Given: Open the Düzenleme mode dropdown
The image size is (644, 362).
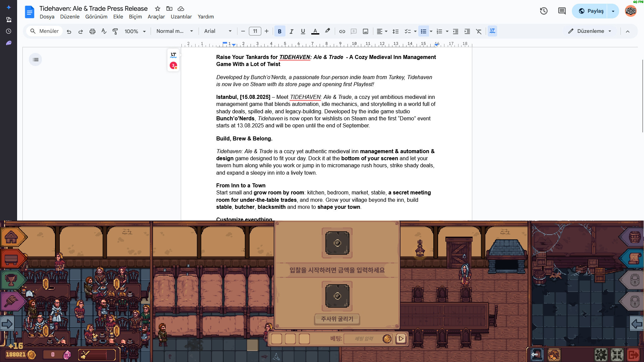Looking at the screenshot, I should 590,31.
